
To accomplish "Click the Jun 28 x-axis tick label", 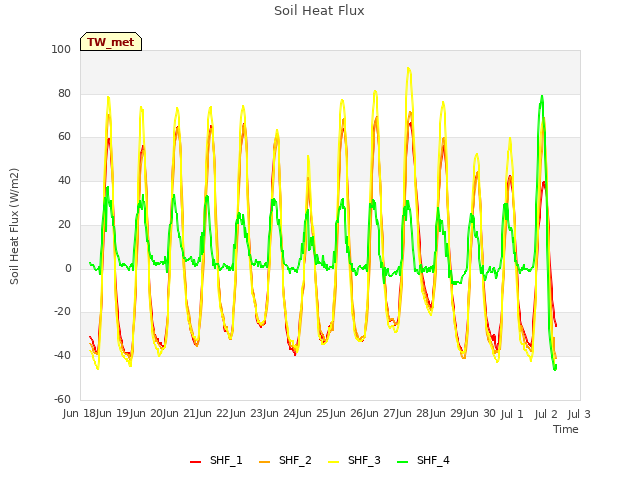I will pyautogui.click(x=414, y=414).
